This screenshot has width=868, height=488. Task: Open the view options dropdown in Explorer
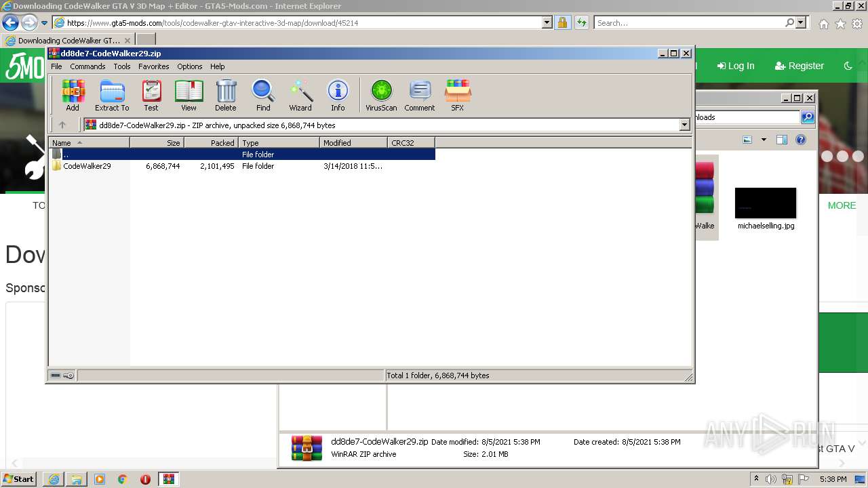pyautogui.click(x=764, y=140)
